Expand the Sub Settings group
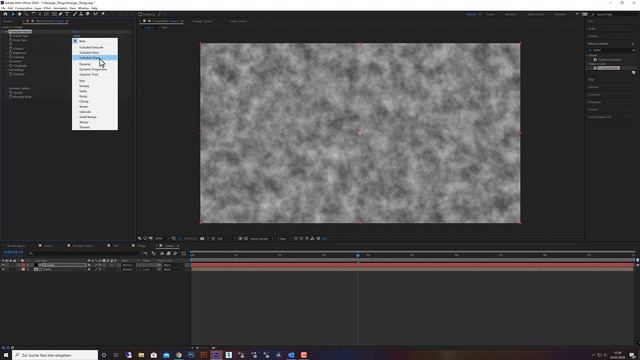Screen dimensions: 640x360 pyautogui.click(x=7, y=70)
